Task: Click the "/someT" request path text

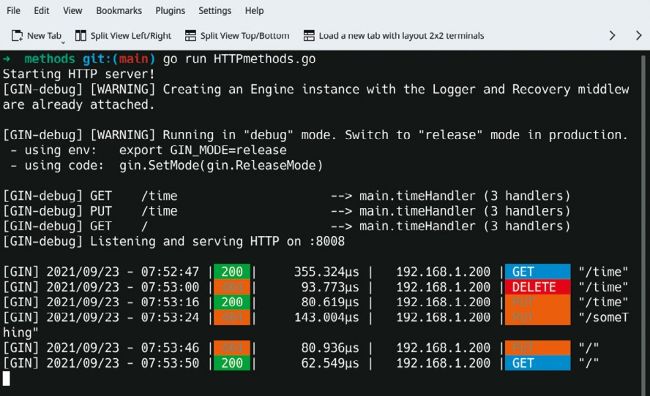Action: [604, 317]
